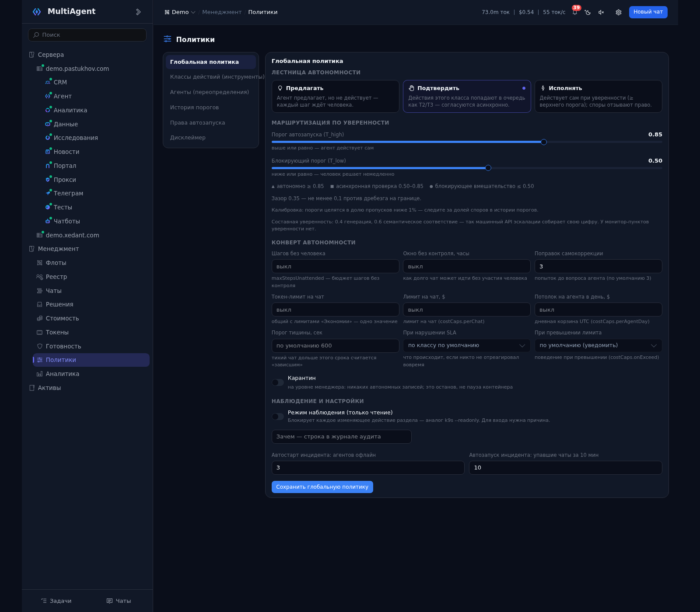Toggle Режим наблюдения read-only switch
700x612 pixels.
[278, 417]
